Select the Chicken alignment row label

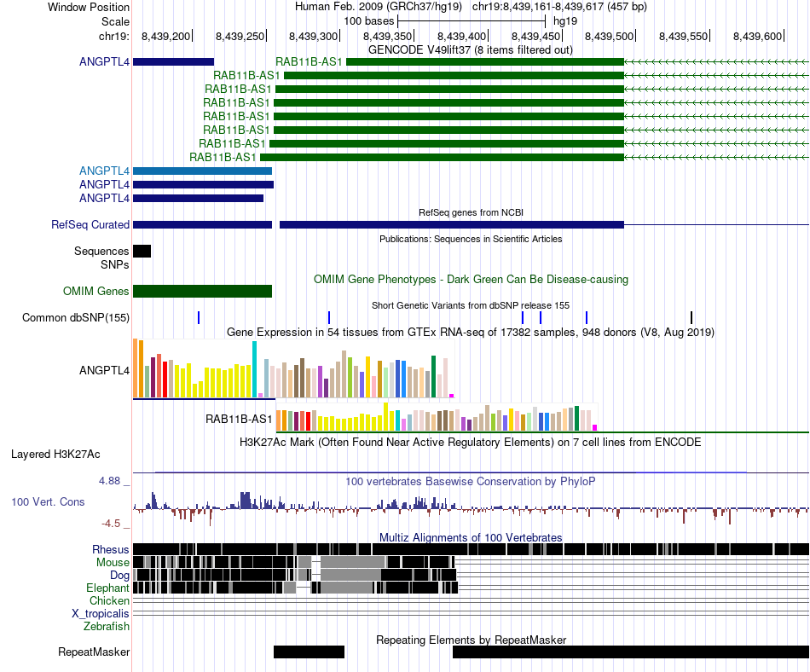(109, 600)
